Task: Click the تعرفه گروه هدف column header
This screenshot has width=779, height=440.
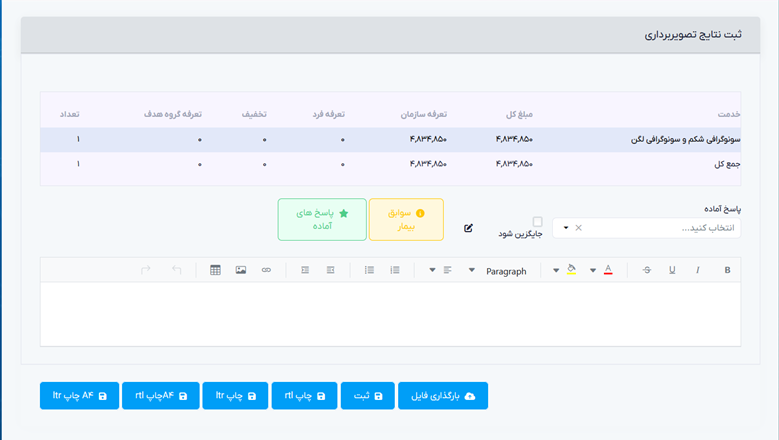Action: 173,114
